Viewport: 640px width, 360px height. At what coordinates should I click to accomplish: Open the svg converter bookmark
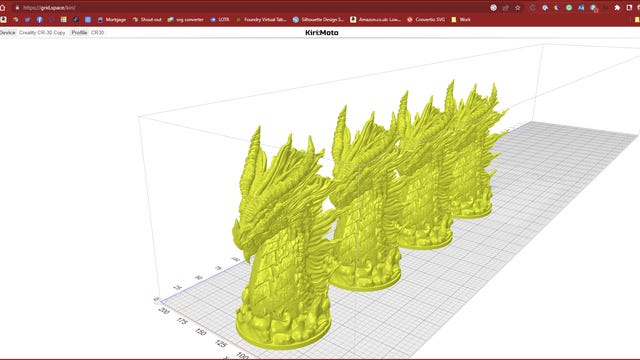point(186,20)
